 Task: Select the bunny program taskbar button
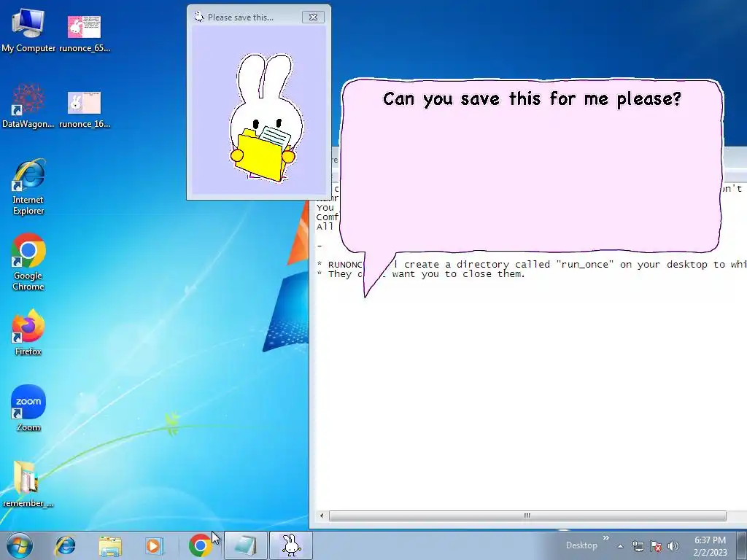[x=291, y=545]
